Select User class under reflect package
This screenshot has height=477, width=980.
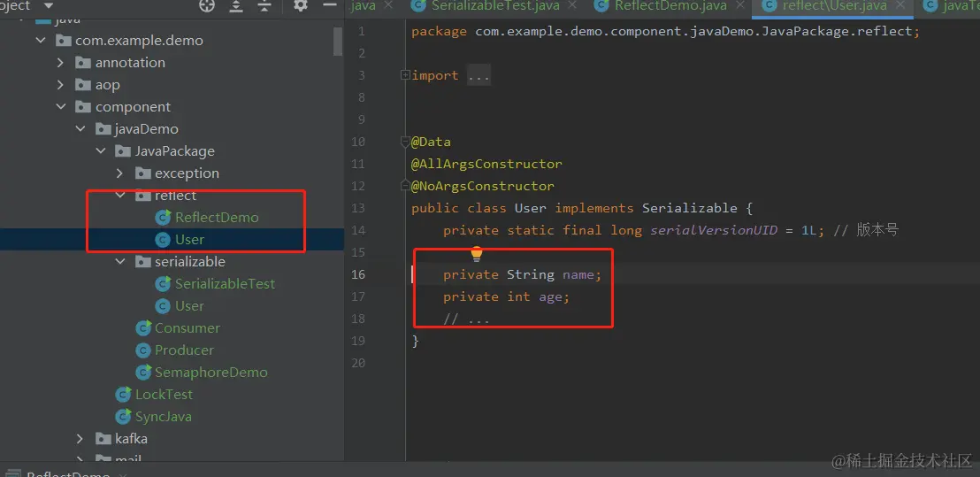click(189, 240)
